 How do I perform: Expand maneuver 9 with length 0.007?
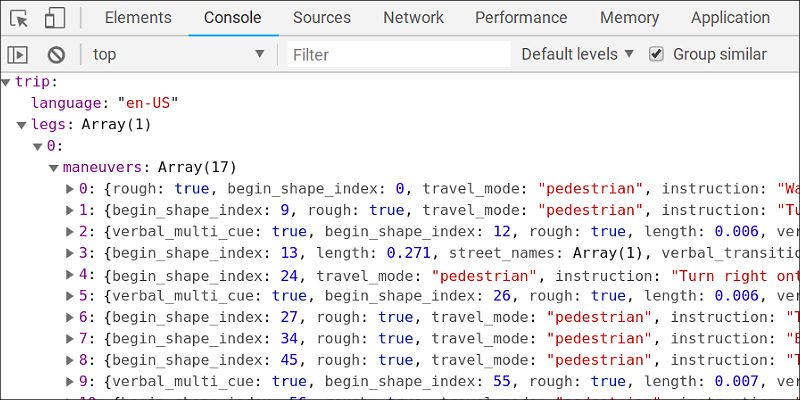coord(70,382)
